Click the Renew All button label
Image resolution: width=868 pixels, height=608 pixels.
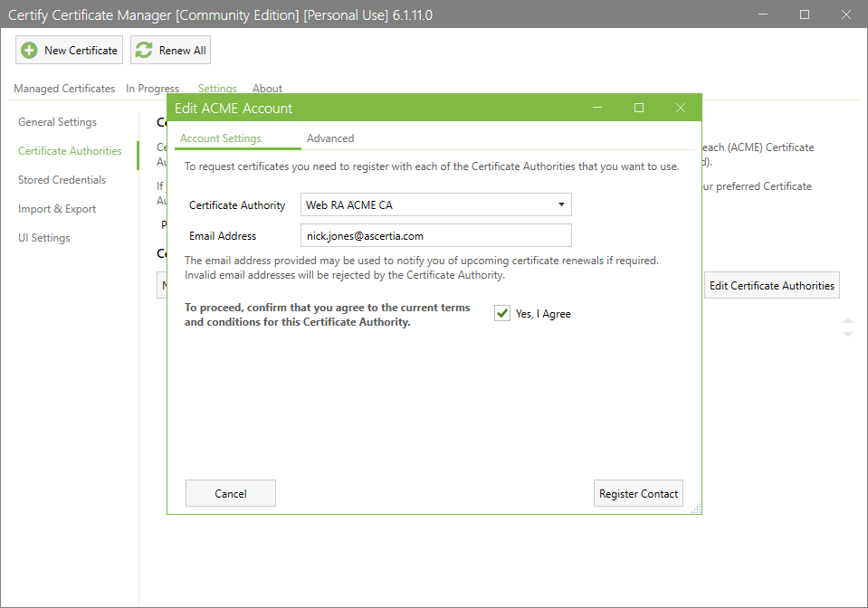click(x=182, y=51)
